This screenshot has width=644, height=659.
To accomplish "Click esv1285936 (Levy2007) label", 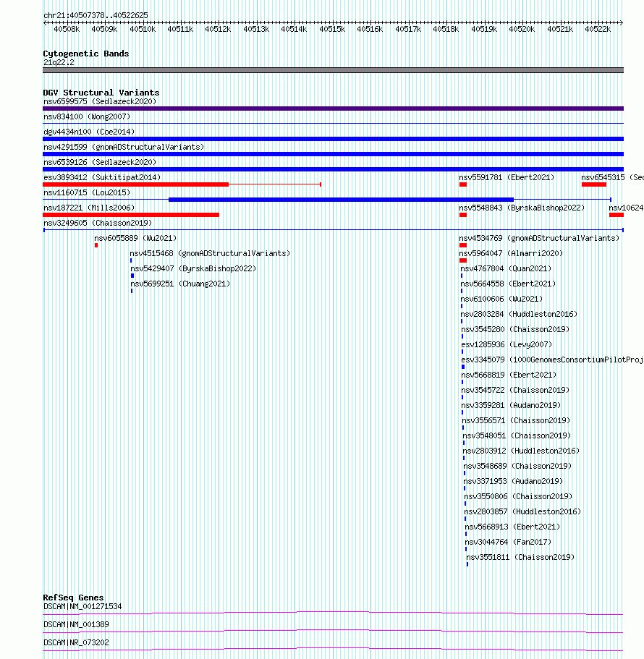I will [x=507, y=344].
